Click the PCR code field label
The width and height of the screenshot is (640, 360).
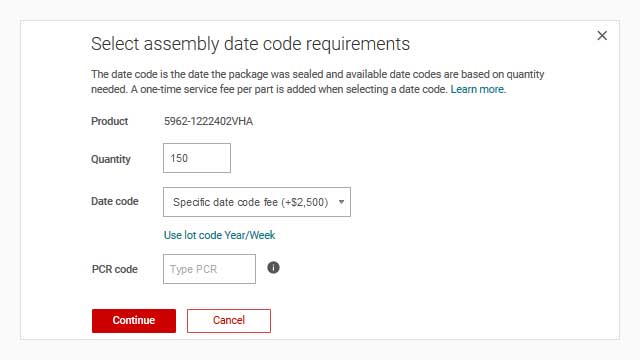115,269
